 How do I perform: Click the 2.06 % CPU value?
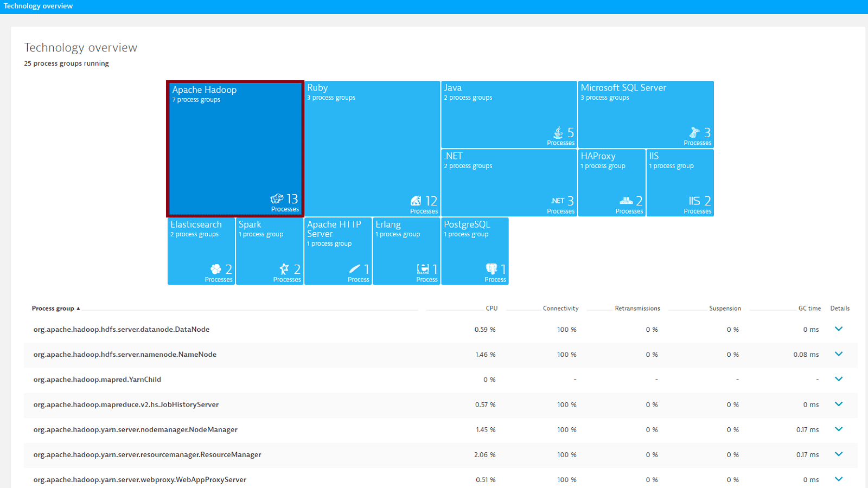[484, 454]
